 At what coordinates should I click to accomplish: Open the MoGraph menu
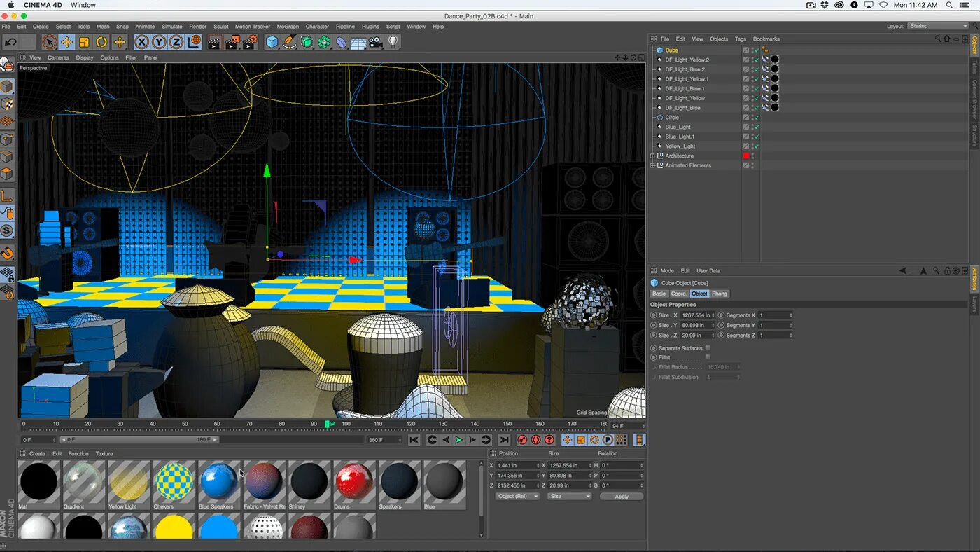coord(287,27)
